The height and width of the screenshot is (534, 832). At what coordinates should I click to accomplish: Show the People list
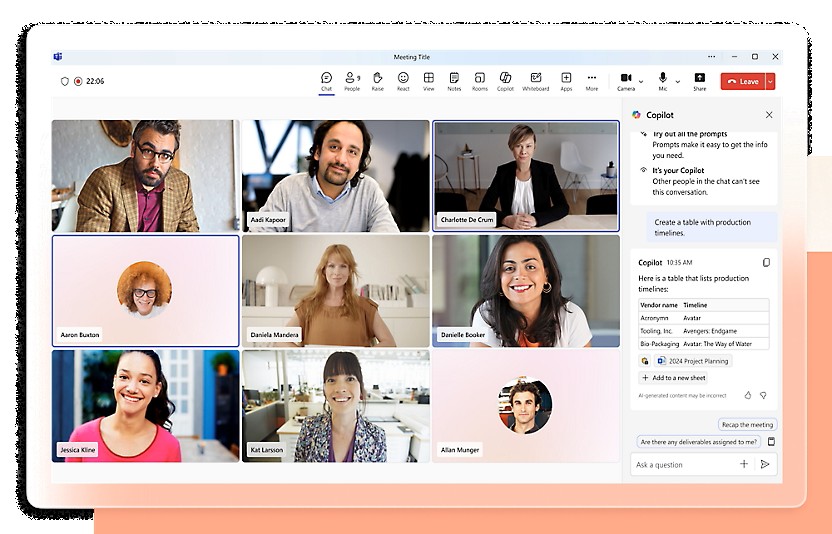(x=352, y=82)
